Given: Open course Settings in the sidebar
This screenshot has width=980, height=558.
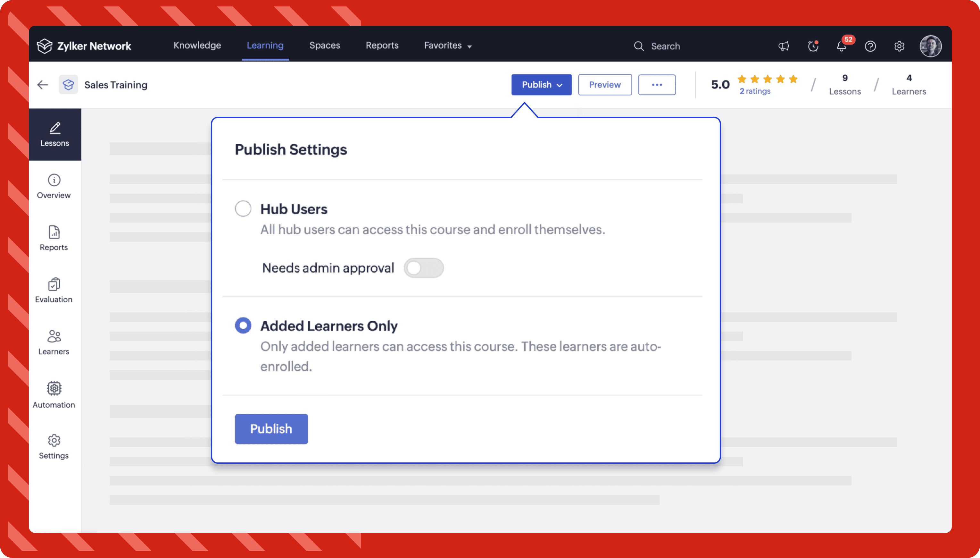Looking at the screenshot, I should click(54, 447).
